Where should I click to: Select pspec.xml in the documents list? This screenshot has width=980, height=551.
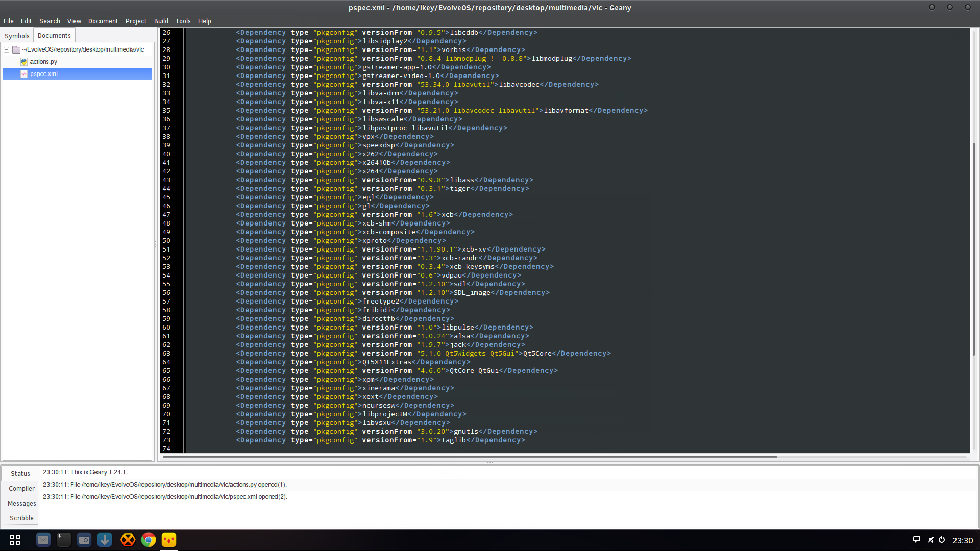[78, 74]
